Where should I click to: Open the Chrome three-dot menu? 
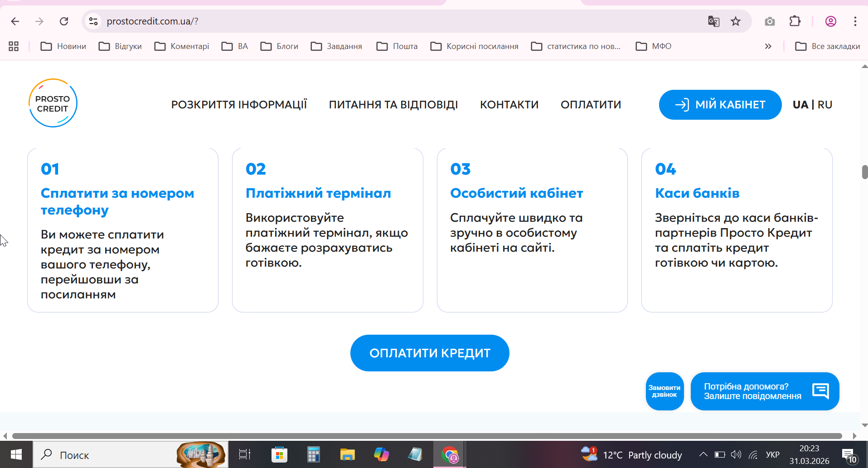coord(855,21)
